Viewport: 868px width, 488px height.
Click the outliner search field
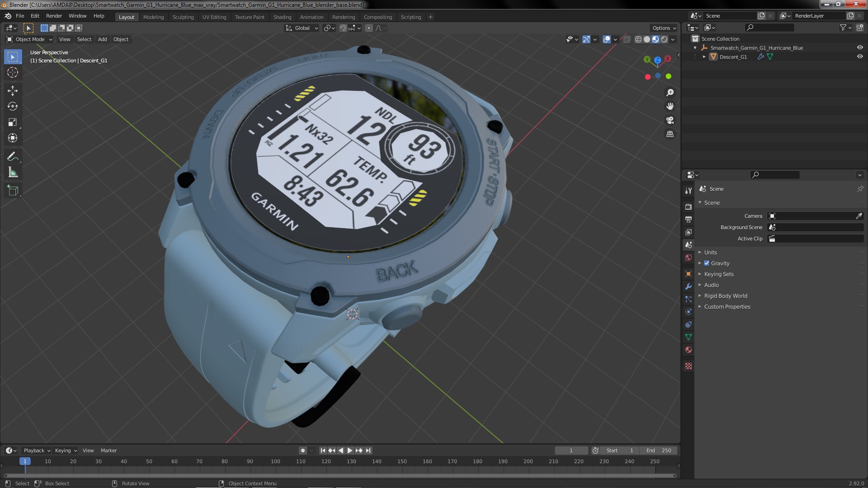[769, 28]
